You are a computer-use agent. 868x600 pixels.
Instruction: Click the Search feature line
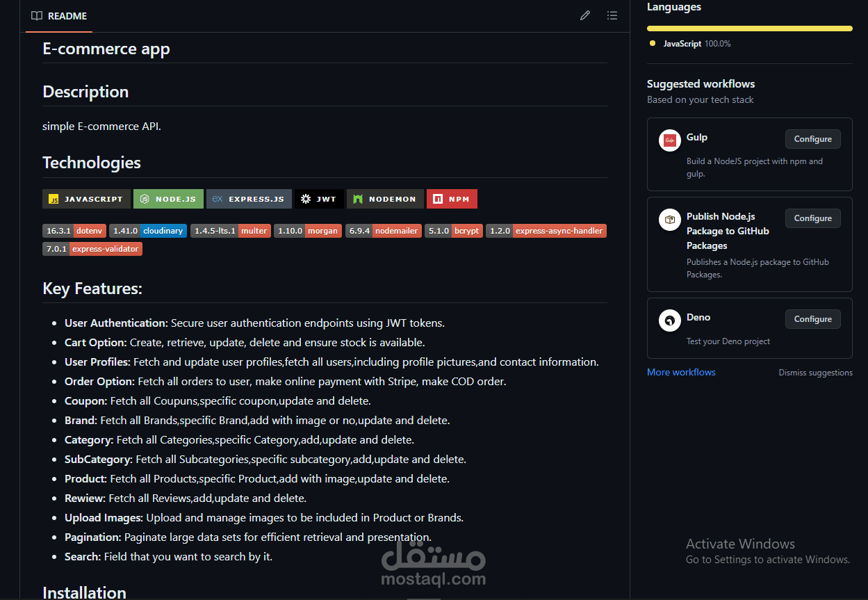click(169, 557)
